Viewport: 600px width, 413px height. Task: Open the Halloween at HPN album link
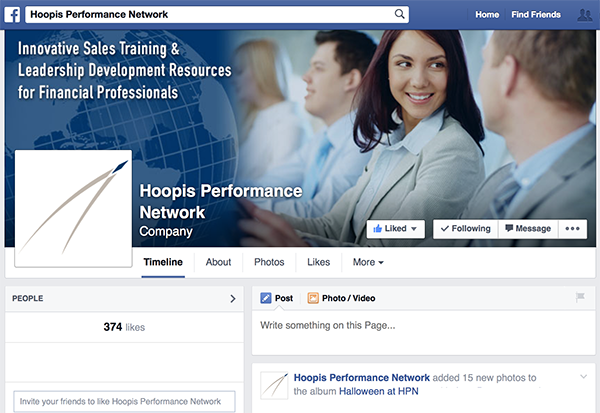click(379, 391)
